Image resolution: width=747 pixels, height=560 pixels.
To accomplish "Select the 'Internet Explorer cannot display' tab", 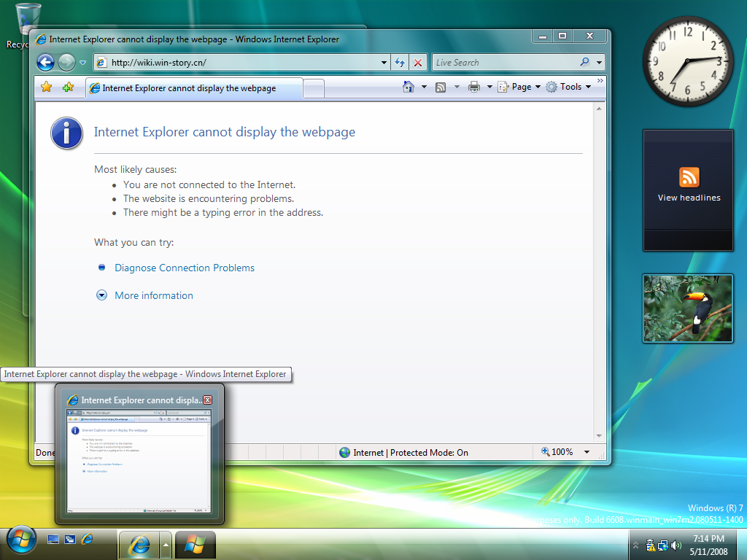I will (x=194, y=88).
